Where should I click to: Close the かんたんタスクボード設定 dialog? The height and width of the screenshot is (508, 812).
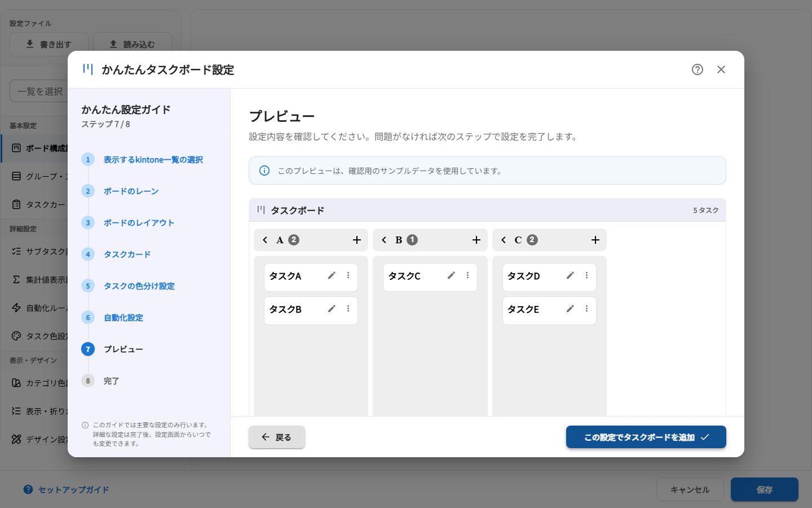(721, 69)
